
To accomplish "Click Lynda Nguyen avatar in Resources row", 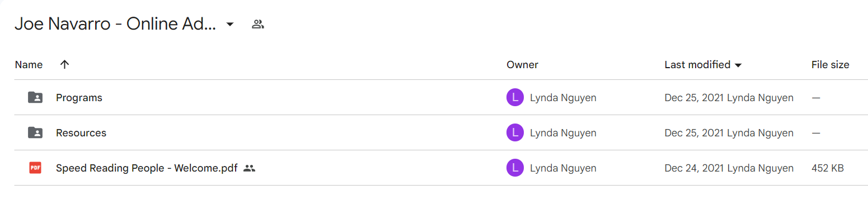I will (515, 133).
